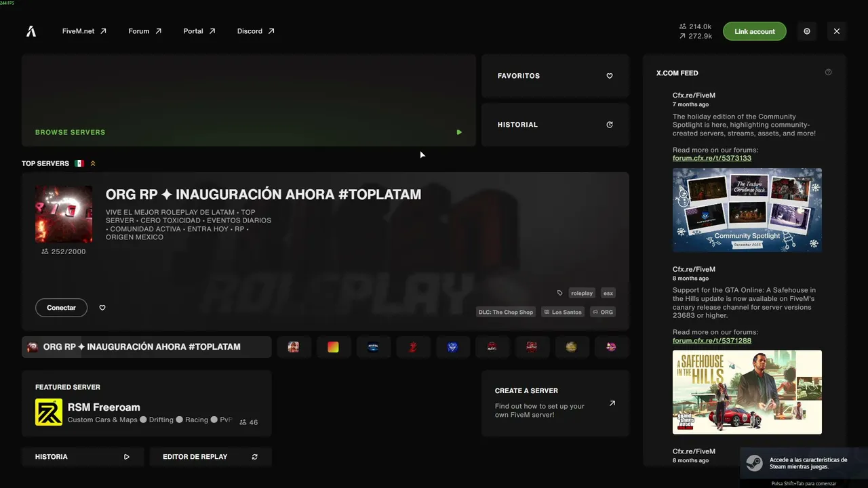Viewport: 868px width, 488px height.
Task: Open the Forum link in the header
Action: (145, 31)
